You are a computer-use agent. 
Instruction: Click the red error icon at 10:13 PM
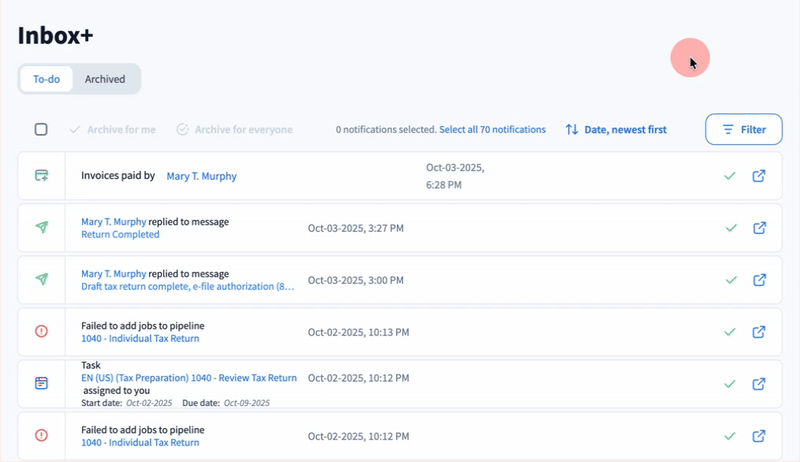(x=41, y=331)
